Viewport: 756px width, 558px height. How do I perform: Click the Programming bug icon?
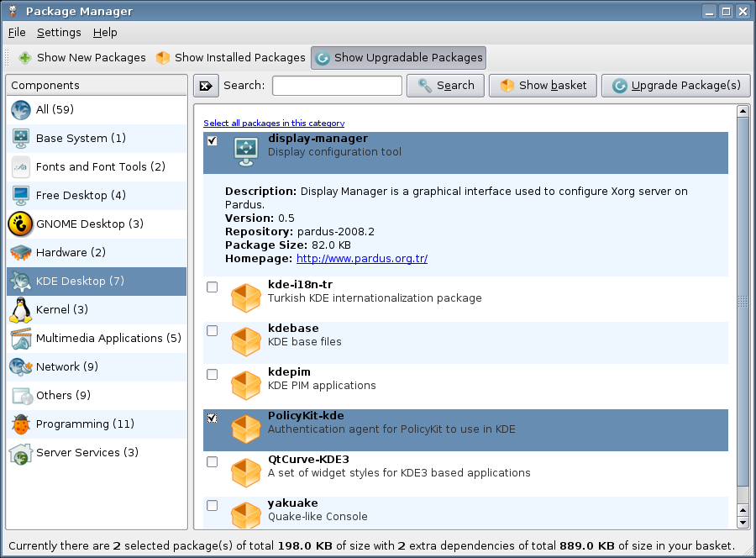21,424
